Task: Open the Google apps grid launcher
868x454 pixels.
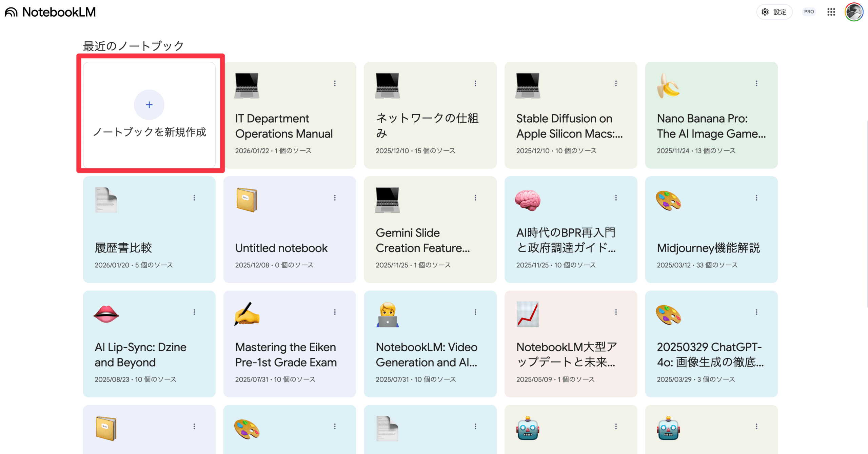Action: point(831,12)
